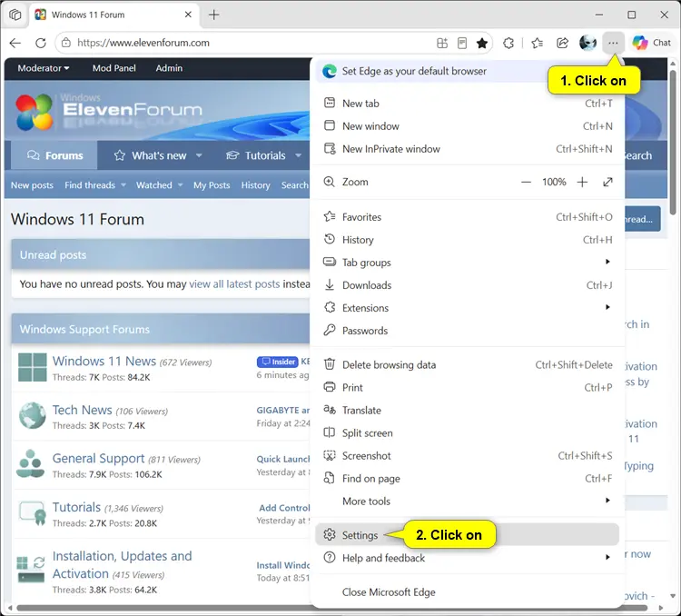The image size is (681, 616).
Task: Select New tab in the menu
Action: 469,104
